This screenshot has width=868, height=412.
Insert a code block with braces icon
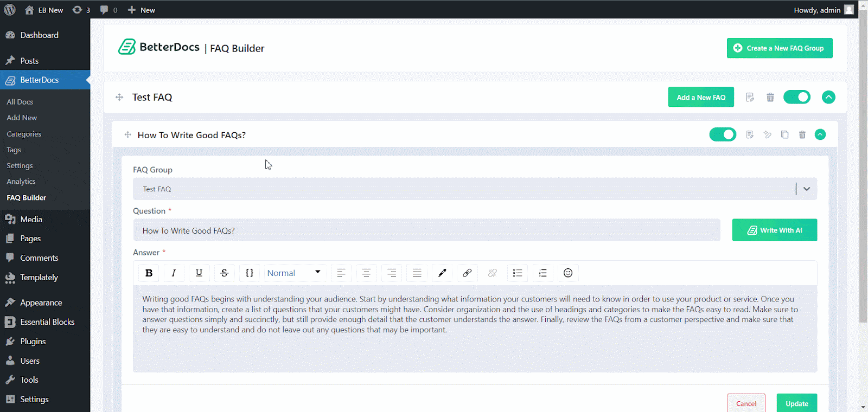250,273
